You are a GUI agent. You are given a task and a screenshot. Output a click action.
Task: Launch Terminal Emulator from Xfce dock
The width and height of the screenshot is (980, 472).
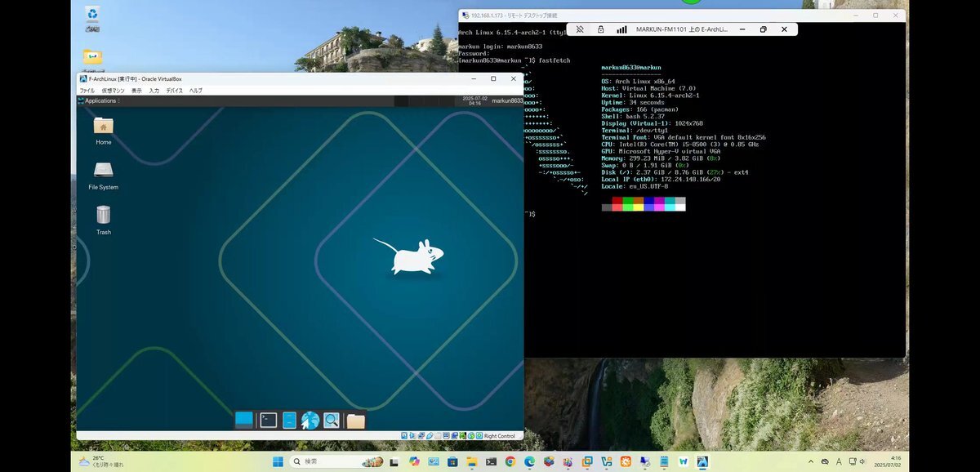coord(268,420)
